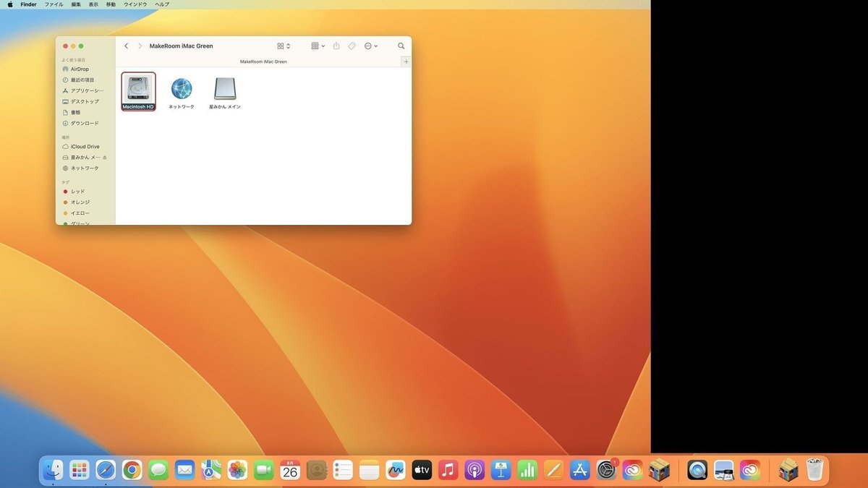Open Reminders from the Dock
Viewport: 868px width, 488px height.
(x=343, y=471)
